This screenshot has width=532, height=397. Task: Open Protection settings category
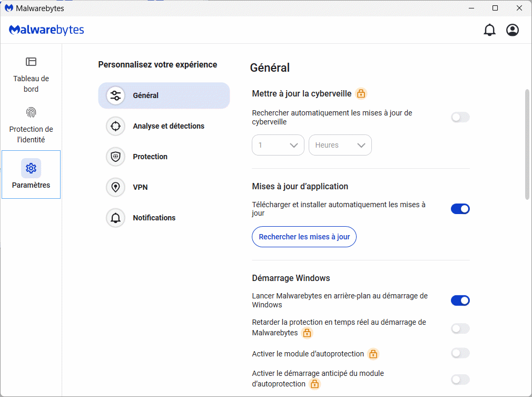(x=164, y=157)
